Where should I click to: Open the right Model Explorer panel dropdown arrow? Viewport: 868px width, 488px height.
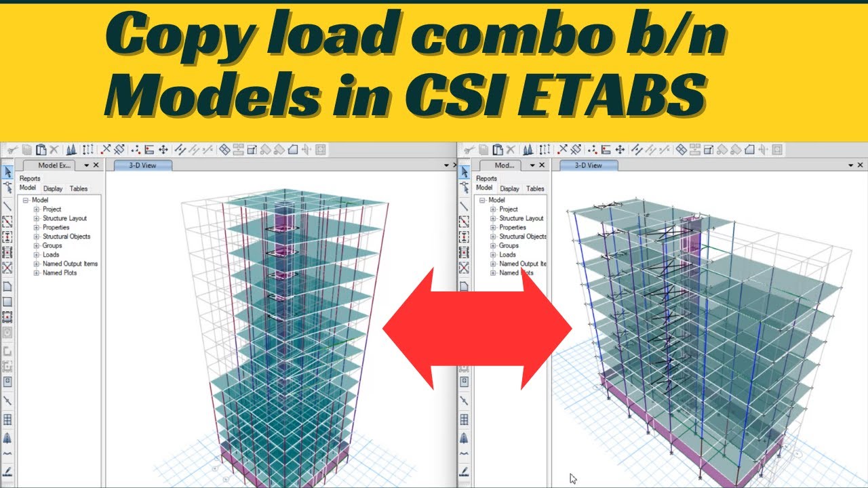(532, 165)
